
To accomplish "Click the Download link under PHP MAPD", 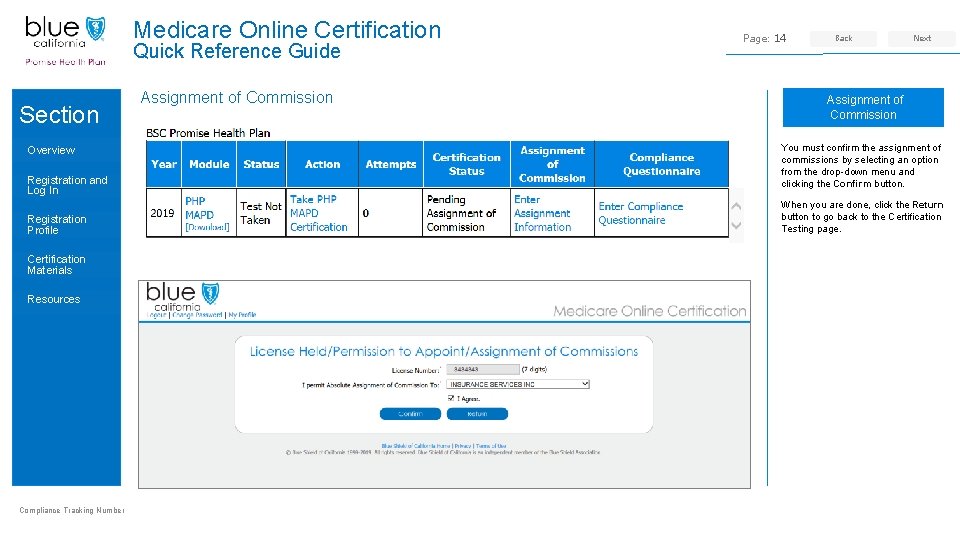I will pos(207,227).
